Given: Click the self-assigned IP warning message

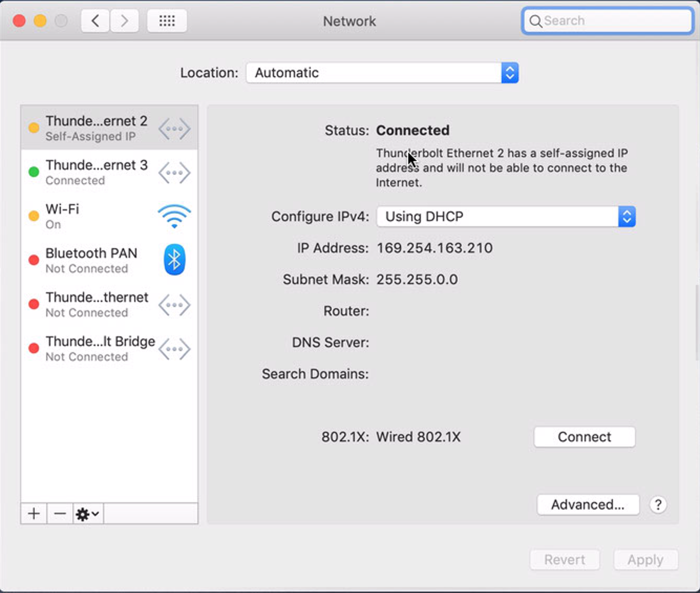Looking at the screenshot, I should (502, 168).
